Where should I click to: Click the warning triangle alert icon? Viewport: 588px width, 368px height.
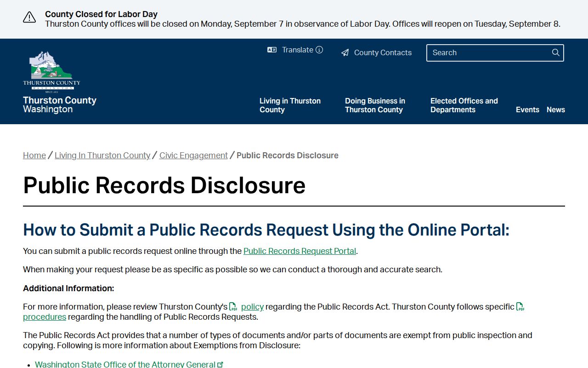click(x=29, y=17)
